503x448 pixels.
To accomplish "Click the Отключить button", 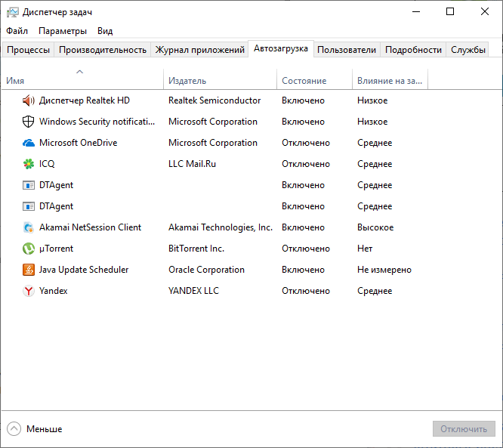I will click(464, 429).
